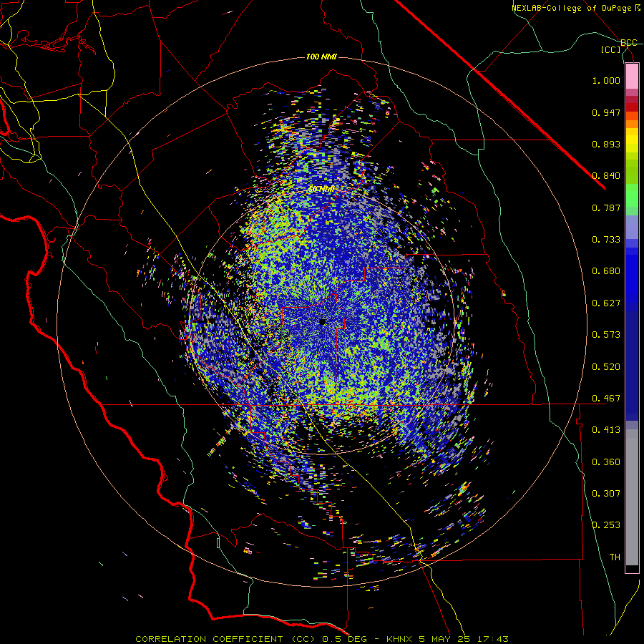Click the 0.360 color scale label
The image size is (644, 644).
tap(606, 462)
